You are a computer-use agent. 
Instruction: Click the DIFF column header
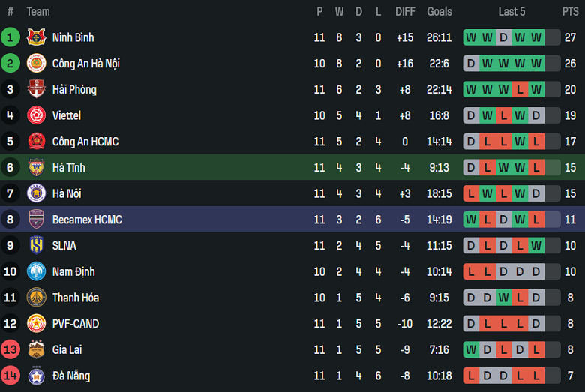click(405, 11)
